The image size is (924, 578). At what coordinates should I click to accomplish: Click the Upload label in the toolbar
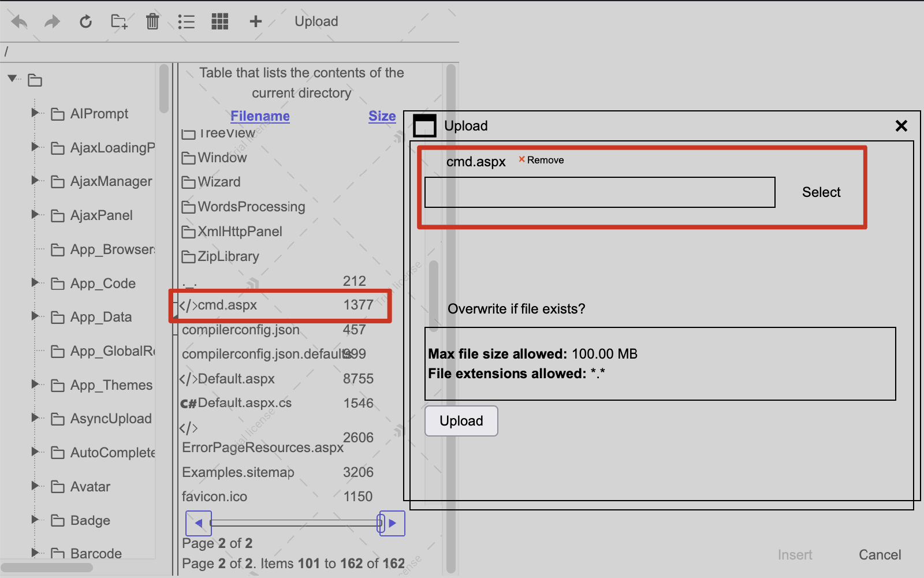click(316, 21)
